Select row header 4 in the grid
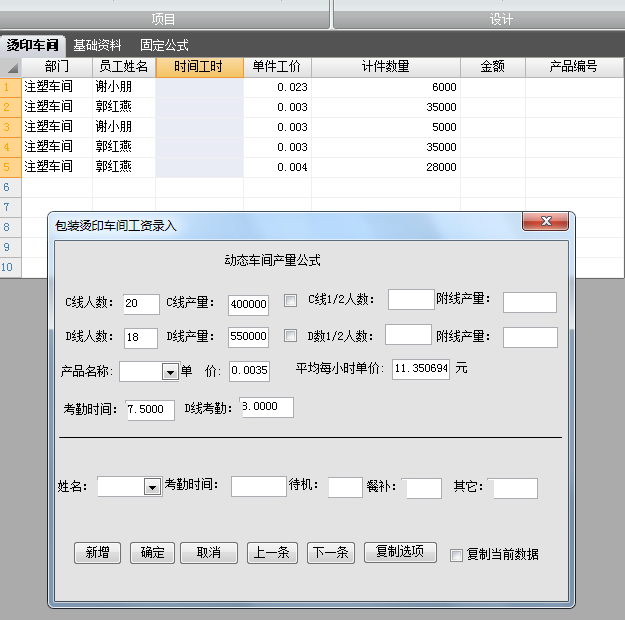This screenshot has width=625, height=620. [10, 147]
